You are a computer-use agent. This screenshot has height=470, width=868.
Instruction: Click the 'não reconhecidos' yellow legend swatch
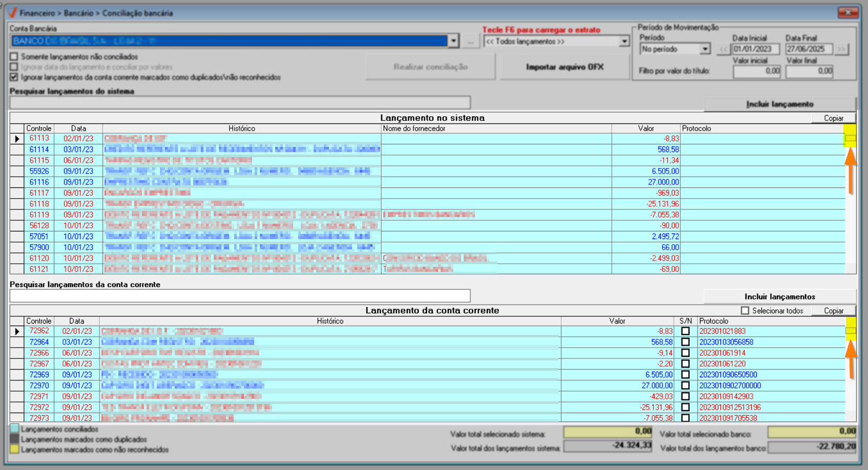14,449
